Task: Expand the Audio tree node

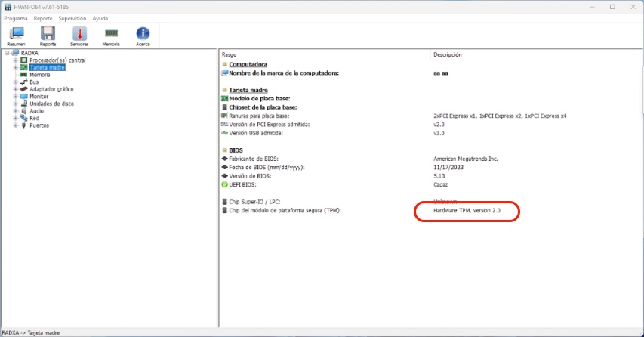Action: (x=16, y=111)
